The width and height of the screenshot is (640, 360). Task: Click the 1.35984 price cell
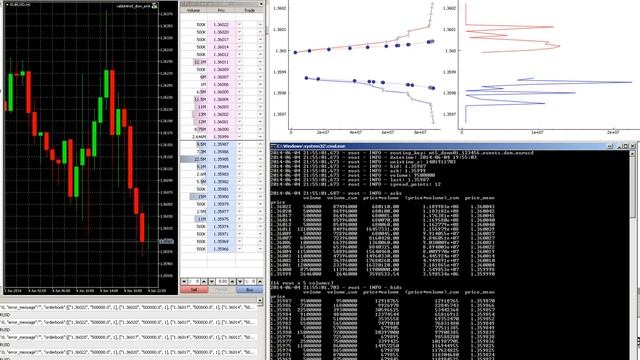[221, 167]
